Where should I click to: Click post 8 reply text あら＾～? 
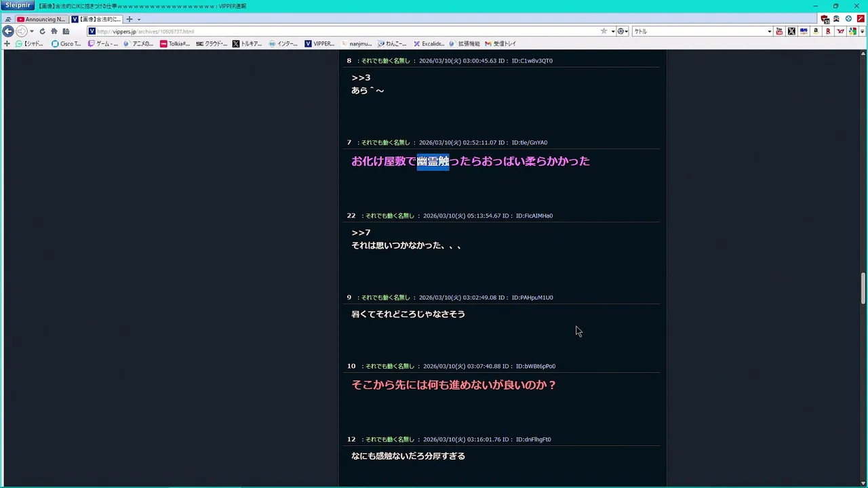point(368,90)
